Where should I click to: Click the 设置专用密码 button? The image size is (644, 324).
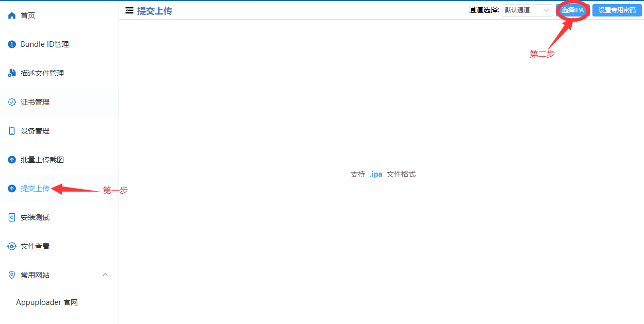[617, 10]
